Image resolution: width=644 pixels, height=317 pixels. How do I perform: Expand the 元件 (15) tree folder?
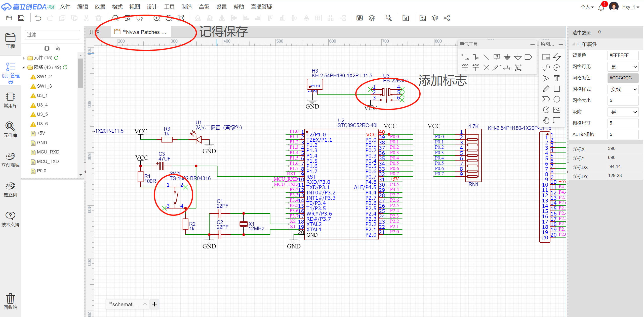click(x=24, y=58)
